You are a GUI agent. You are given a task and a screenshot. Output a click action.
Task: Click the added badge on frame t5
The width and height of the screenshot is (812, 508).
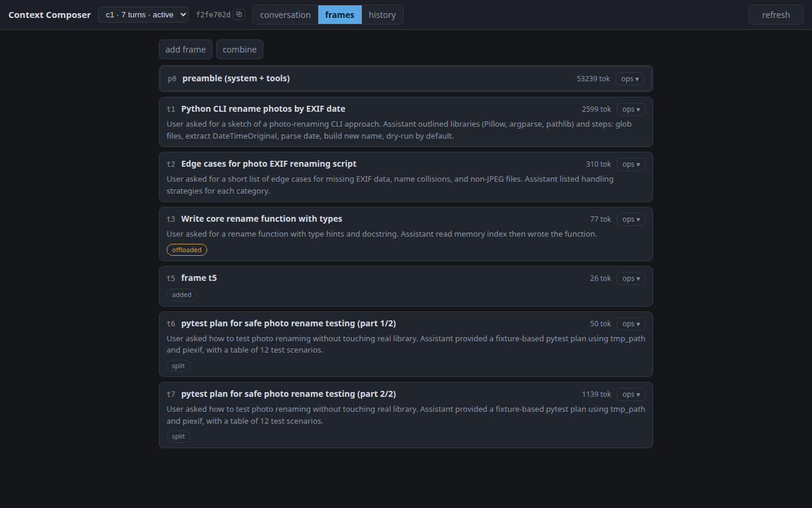182,295
